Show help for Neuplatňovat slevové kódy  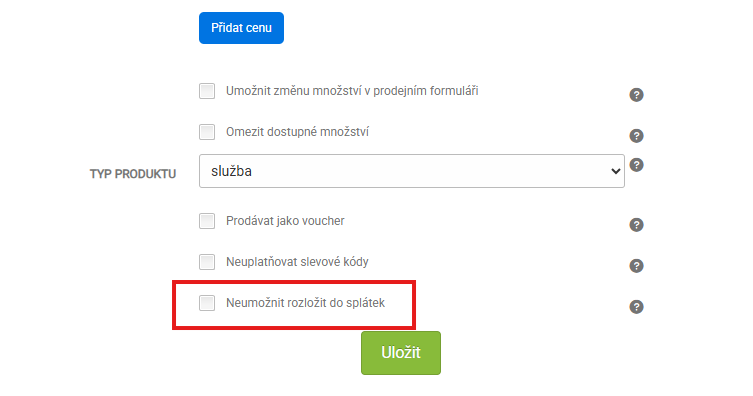[x=636, y=266]
